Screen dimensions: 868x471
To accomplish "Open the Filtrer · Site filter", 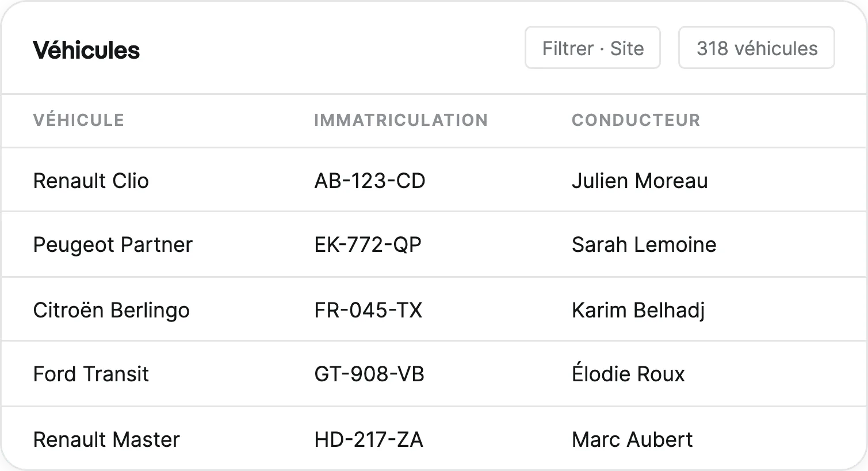I will (592, 48).
